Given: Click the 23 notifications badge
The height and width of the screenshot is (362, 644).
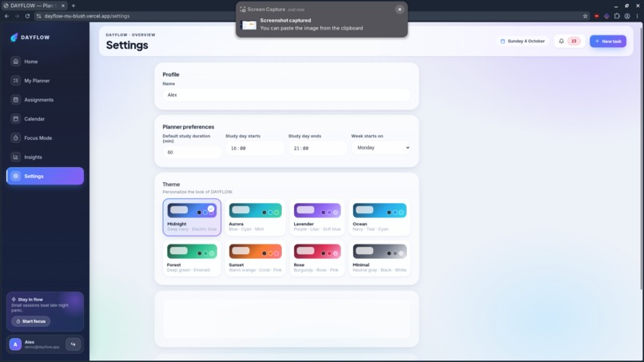Looking at the screenshot, I should (x=574, y=41).
